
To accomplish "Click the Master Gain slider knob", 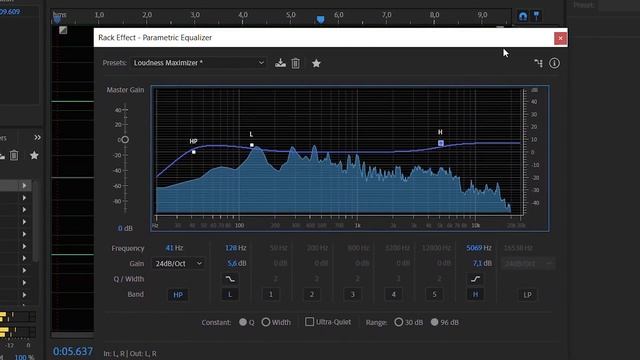I will click(x=125, y=140).
